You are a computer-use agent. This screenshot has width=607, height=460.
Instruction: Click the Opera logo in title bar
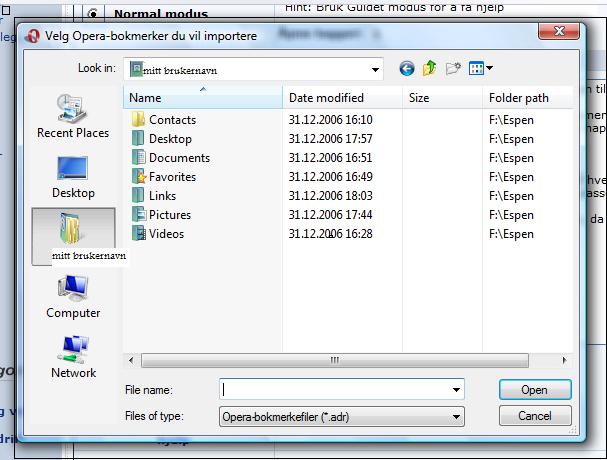33,36
